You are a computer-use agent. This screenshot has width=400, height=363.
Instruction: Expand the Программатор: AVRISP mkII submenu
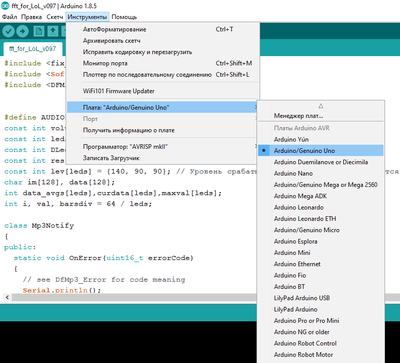click(x=163, y=147)
